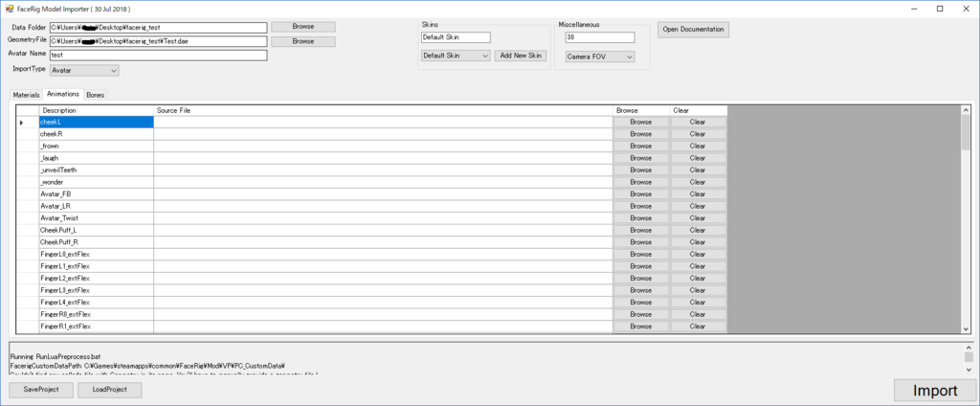Viewport: 980px width, 406px height.
Task: Clear source file for FingerL3_extFlex row
Action: [x=698, y=290]
